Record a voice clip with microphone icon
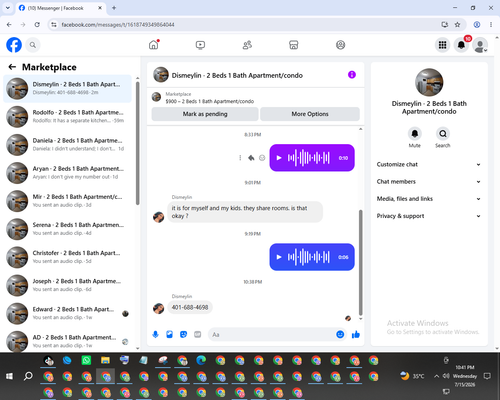Screen dimensions: 500x400 point(155,334)
